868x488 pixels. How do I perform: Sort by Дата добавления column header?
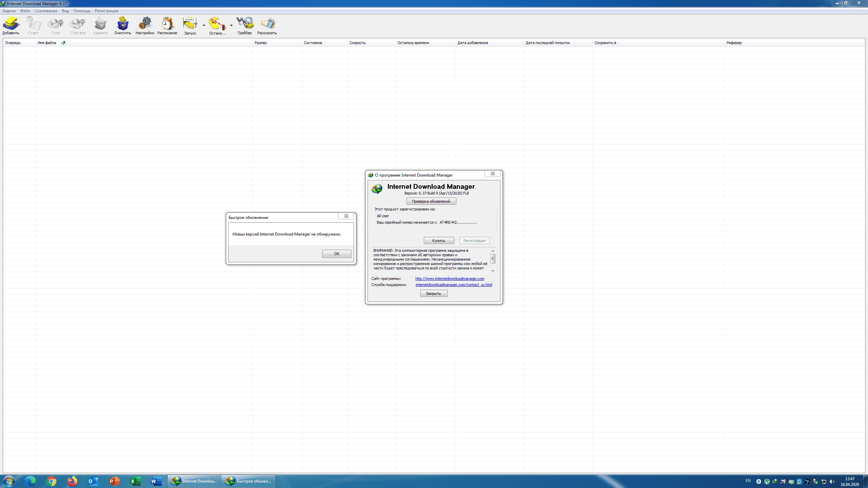click(x=490, y=43)
